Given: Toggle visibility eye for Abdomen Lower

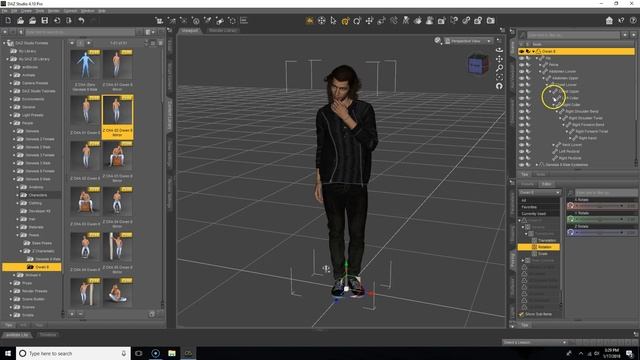Looking at the screenshot, I should (521, 71).
